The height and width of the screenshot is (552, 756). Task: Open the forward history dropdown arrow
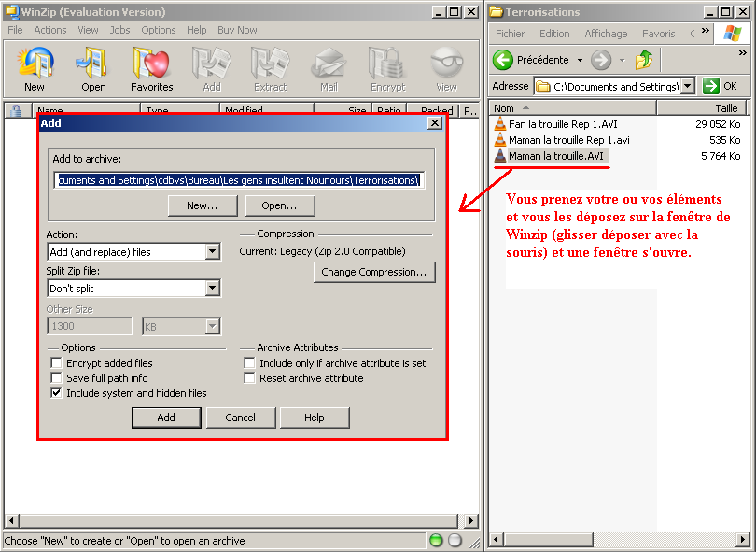tap(622, 61)
